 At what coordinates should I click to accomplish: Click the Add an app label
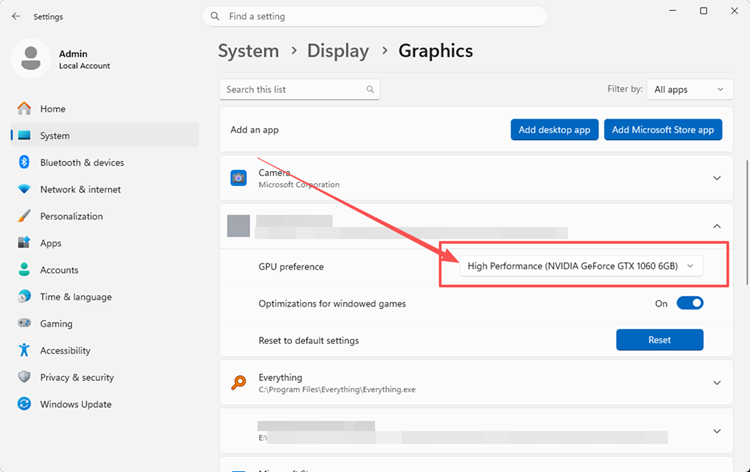pos(254,130)
